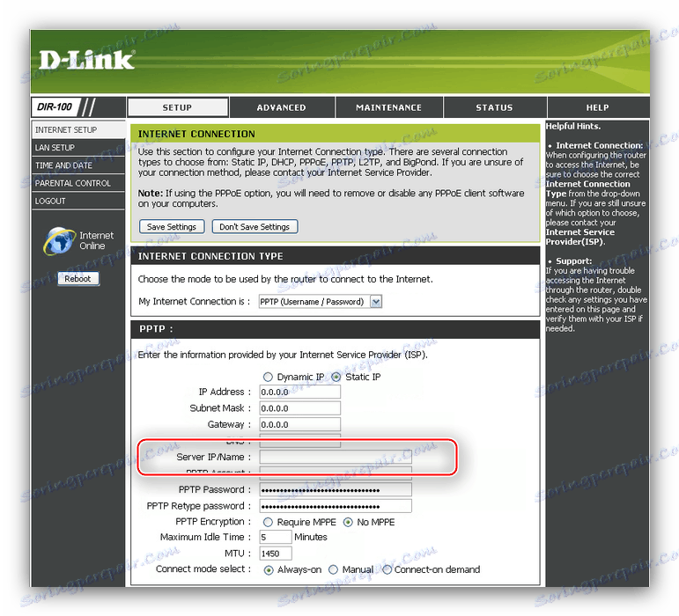This screenshot has height=616, width=679.
Task: Click the 'PPTP :' section heading
Action: [x=156, y=329]
